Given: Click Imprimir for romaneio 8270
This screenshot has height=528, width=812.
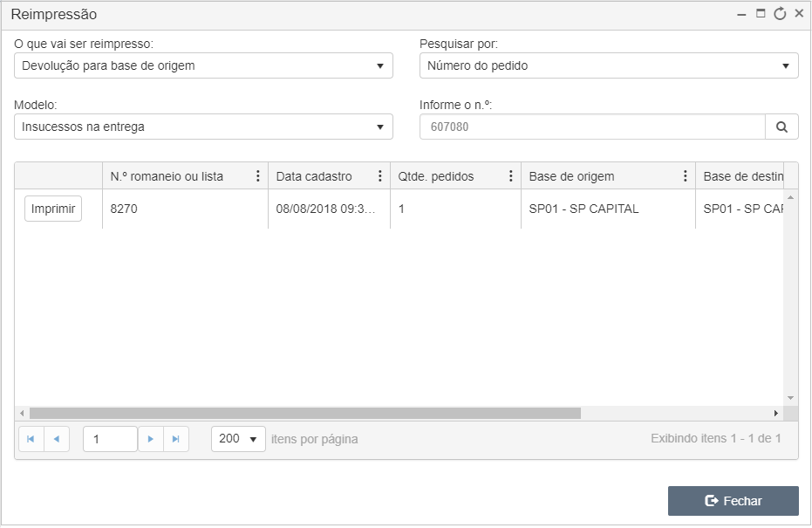Looking at the screenshot, I should click(53, 209).
